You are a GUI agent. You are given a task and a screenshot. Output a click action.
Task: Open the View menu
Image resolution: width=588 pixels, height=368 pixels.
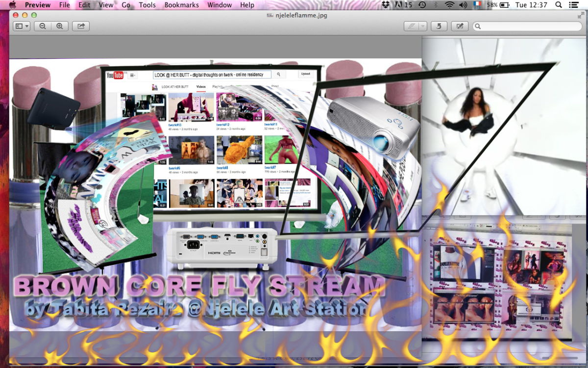click(106, 5)
